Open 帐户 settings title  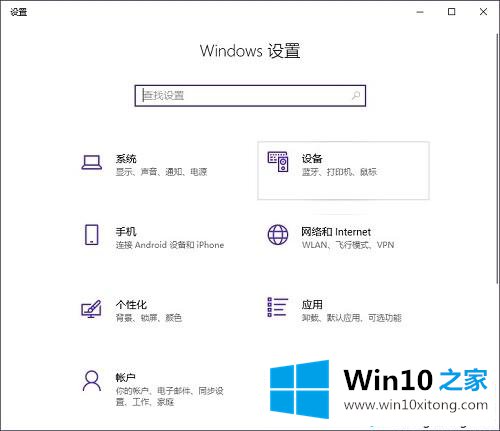point(126,377)
